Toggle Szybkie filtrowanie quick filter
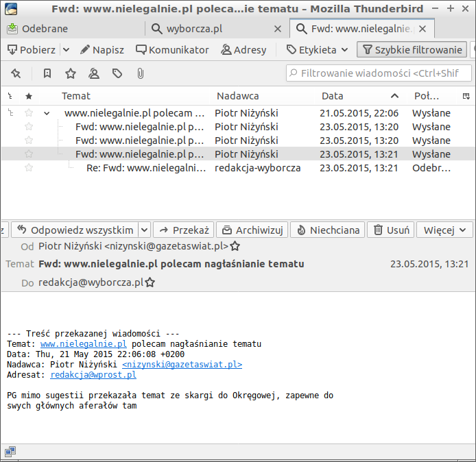The image size is (476, 462). 412,50
